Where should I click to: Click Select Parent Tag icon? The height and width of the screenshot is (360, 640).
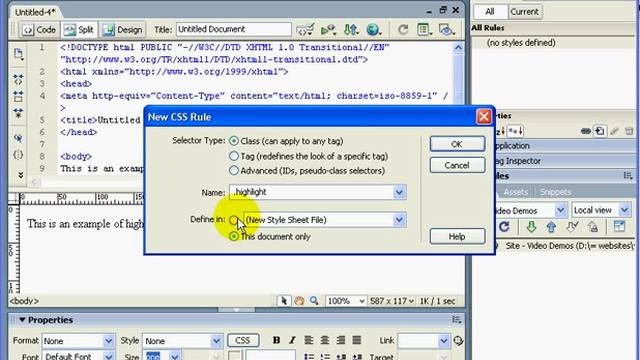[x=18, y=138]
